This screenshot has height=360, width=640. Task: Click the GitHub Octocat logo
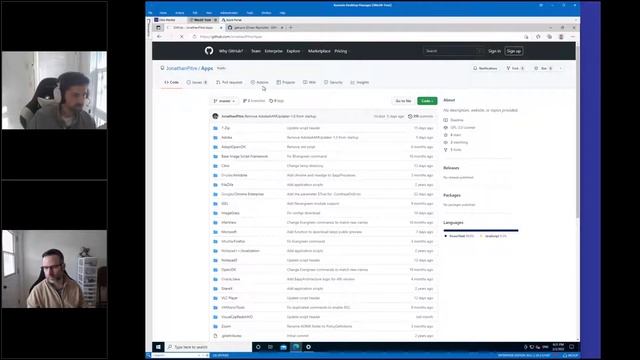click(x=209, y=51)
